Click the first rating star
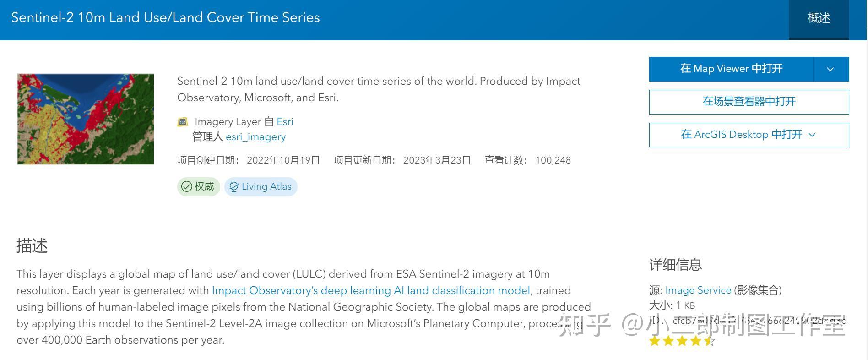The image size is (868, 360). (655, 341)
